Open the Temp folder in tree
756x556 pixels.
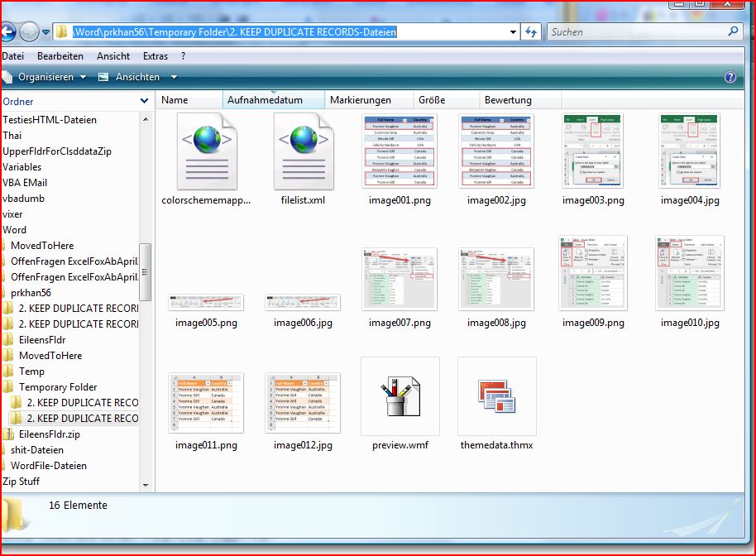(x=31, y=371)
